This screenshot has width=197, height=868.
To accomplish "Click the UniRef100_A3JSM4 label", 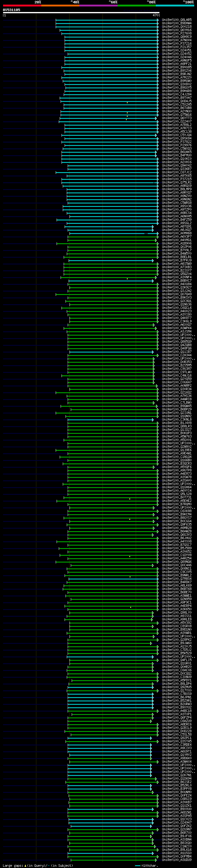I will click(176, 332).
